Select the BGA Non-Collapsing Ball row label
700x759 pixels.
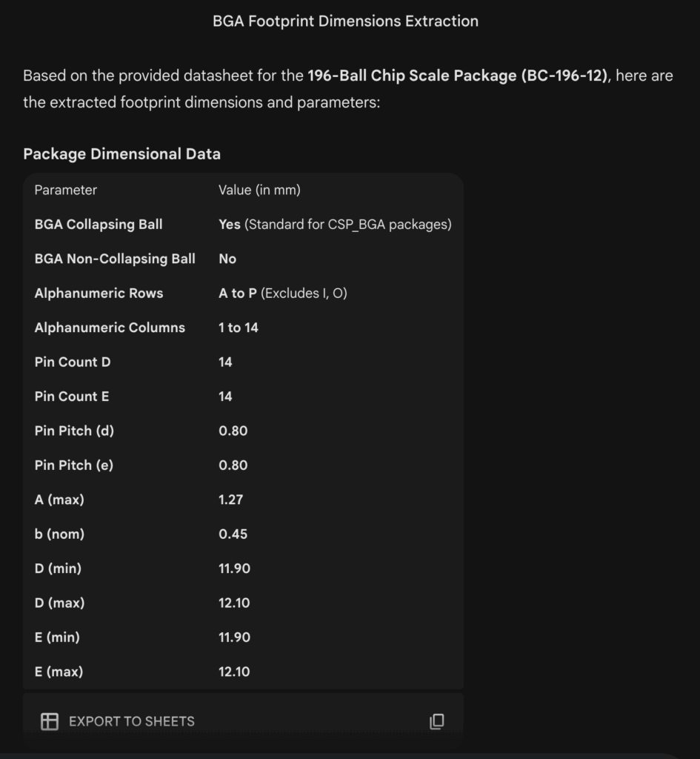(x=115, y=259)
